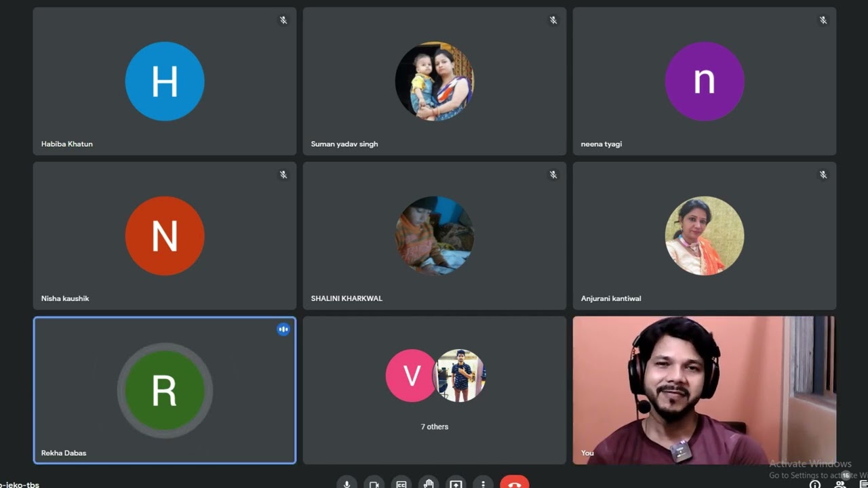Click the "SHALINI KHARKWAL" name label
This screenshot has height=488, width=868.
coord(347,298)
